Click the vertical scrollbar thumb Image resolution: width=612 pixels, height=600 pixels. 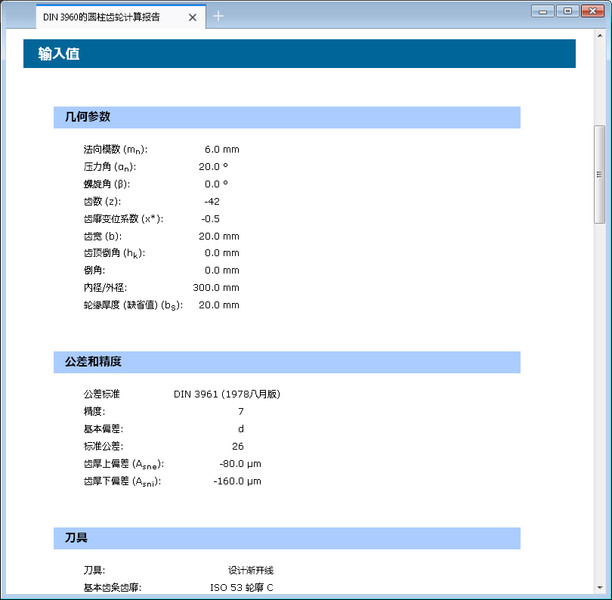[x=600, y=175]
